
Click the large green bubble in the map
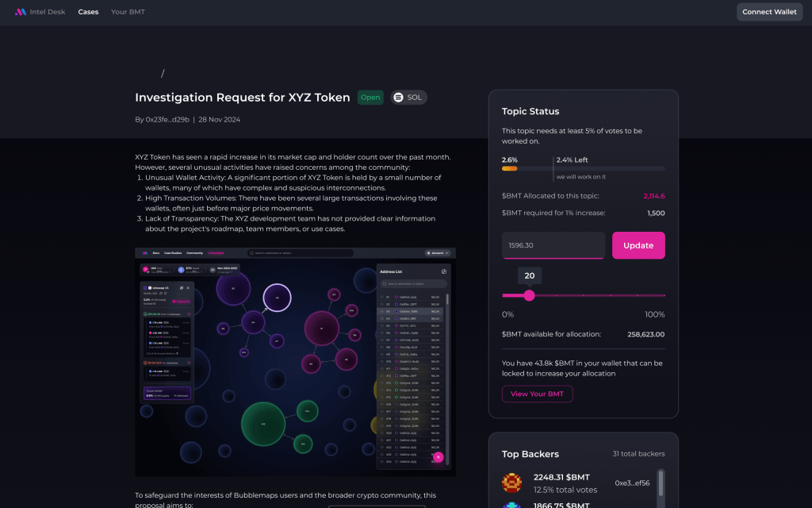point(263,424)
